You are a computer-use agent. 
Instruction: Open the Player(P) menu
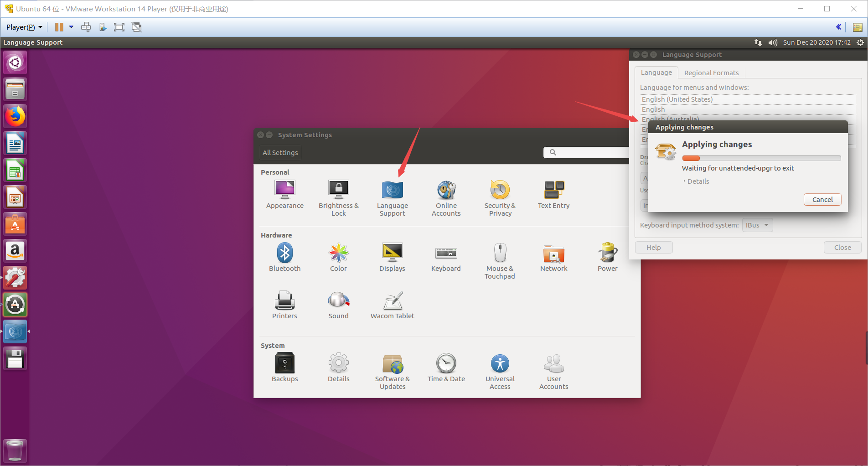24,27
